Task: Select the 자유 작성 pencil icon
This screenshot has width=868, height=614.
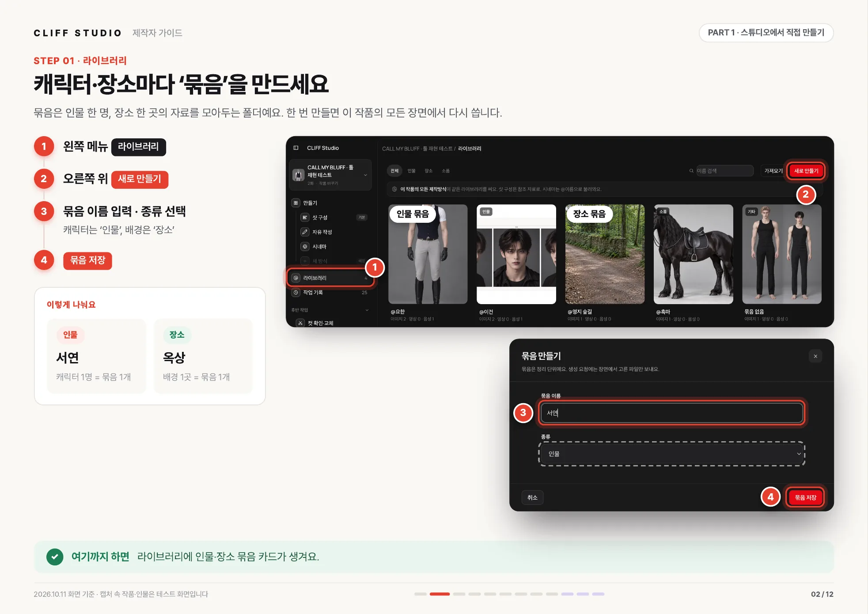Action: click(x=305, y=232)
